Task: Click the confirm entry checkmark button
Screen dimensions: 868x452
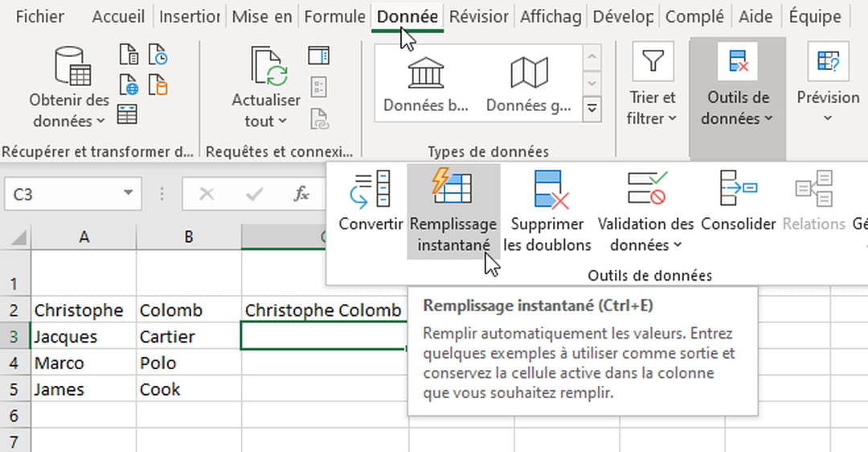Action: coord(254,194)
